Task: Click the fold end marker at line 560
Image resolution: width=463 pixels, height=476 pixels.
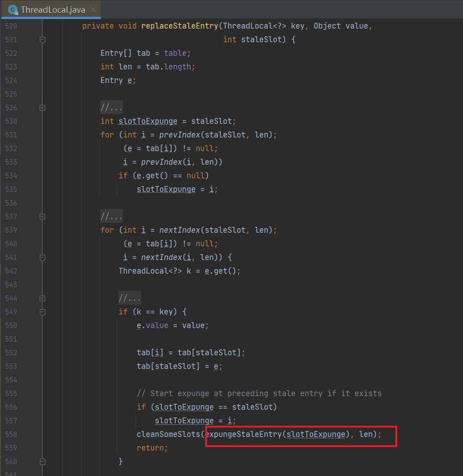Action: pyautogui.click(x=42, y=461)
